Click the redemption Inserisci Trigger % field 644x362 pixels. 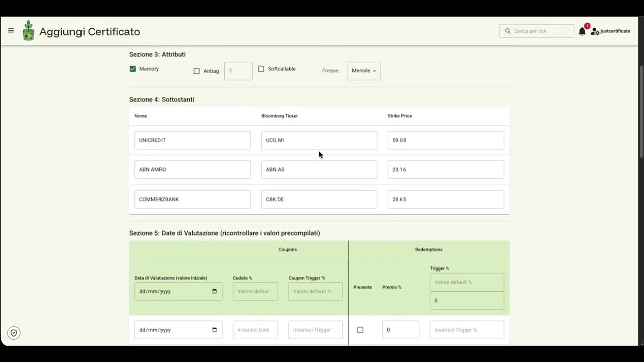pos(467,330)
